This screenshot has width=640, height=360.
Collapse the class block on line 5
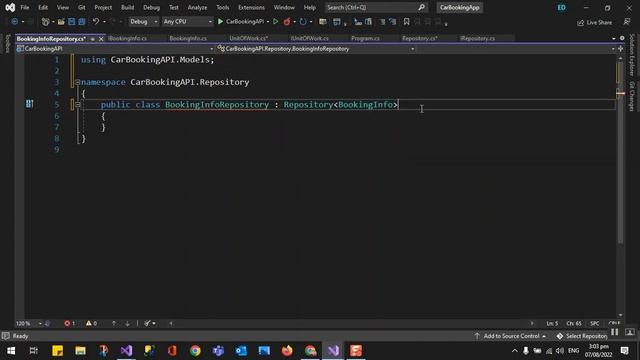(78, 104)
